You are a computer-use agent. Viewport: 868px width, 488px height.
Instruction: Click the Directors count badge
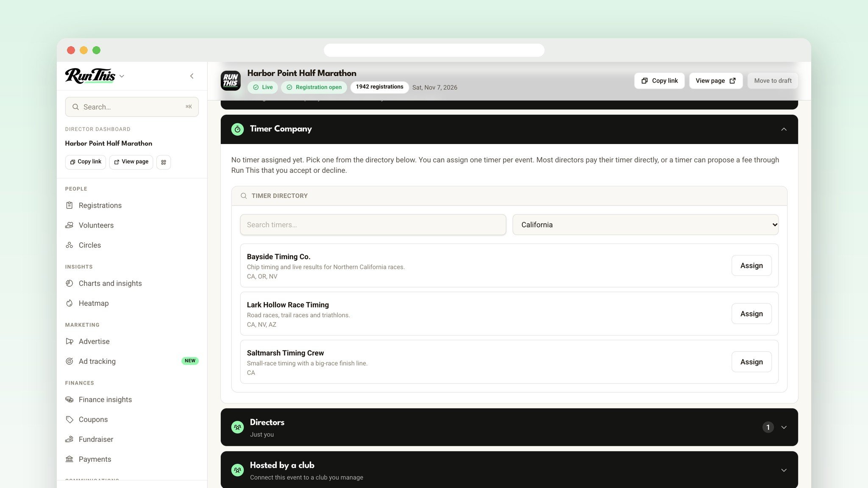point(768,427)
